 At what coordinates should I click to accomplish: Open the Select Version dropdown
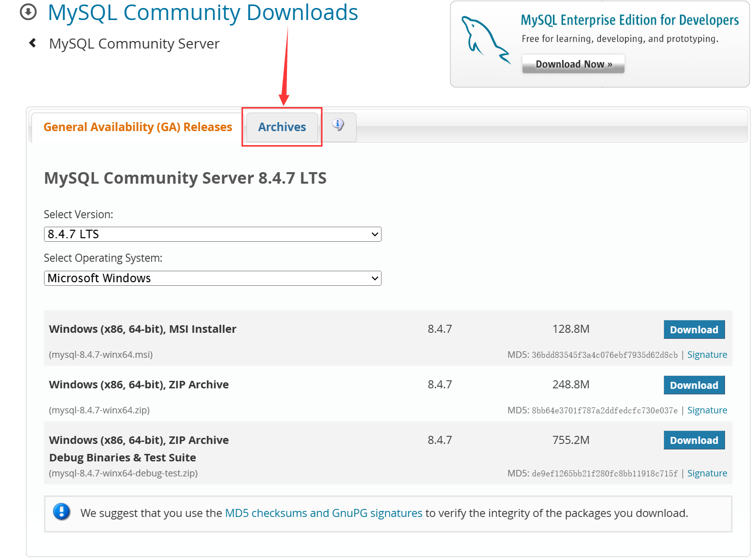(x=212, y=234)
